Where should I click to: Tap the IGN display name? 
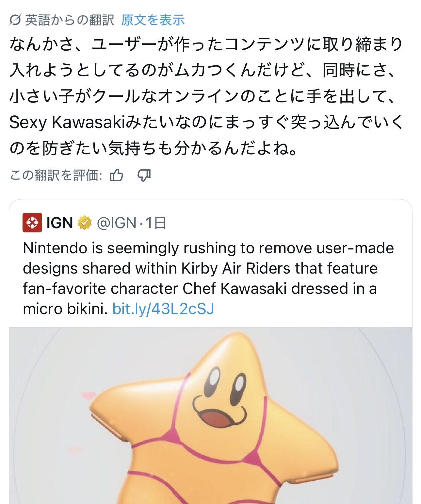tap(59, 223)
